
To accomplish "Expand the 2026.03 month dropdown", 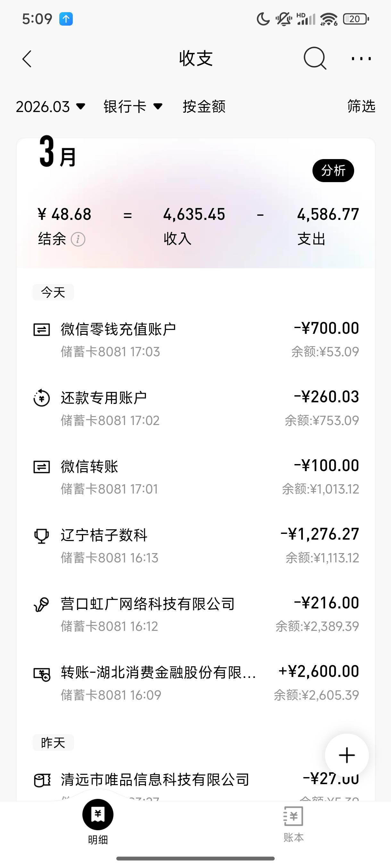I will pyautogui.click(x=51, y=107).
